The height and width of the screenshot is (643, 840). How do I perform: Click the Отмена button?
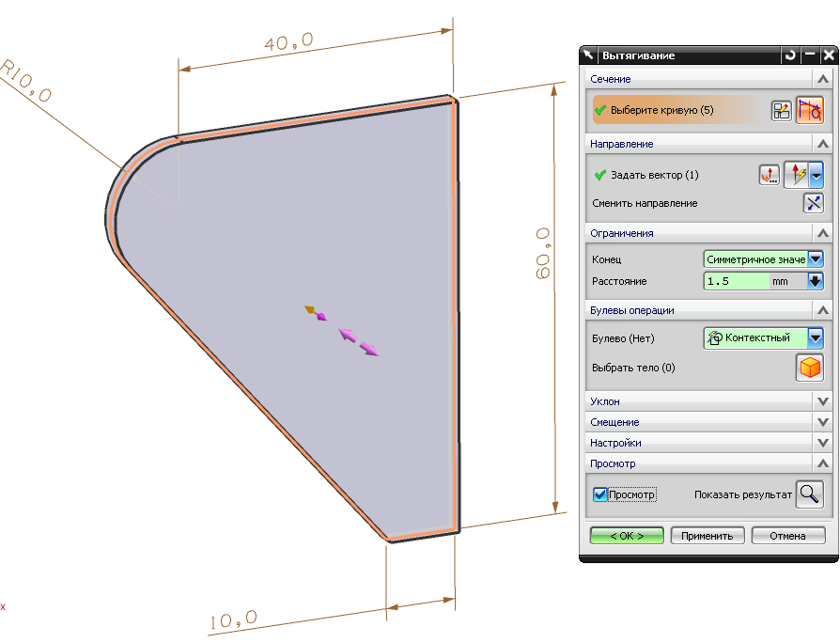788,536
